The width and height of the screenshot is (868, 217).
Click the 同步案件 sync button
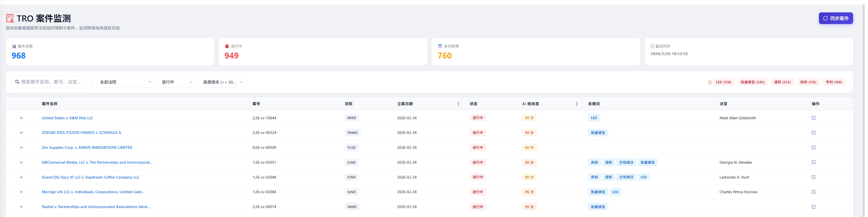pyautogui.click(x=835, y=19)
